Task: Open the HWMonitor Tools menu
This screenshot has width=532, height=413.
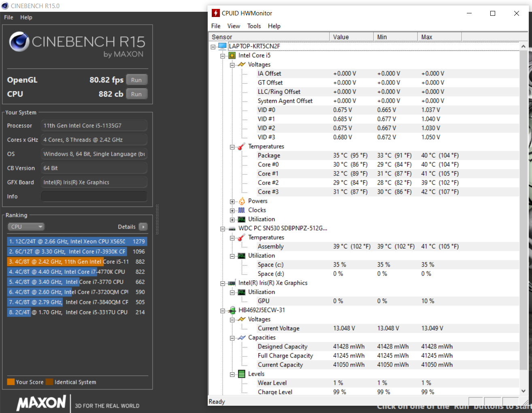Action: coord(254,26)
